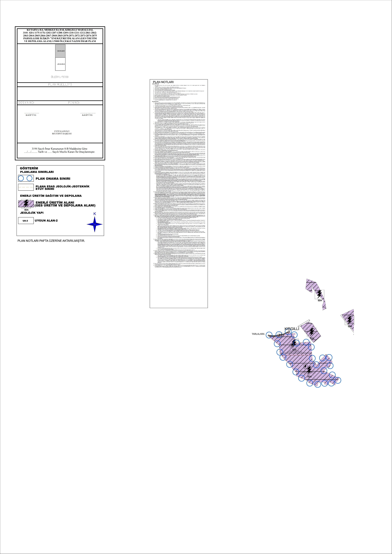Select the shaded I24-D-22-D sheet index box

[60, 51]
